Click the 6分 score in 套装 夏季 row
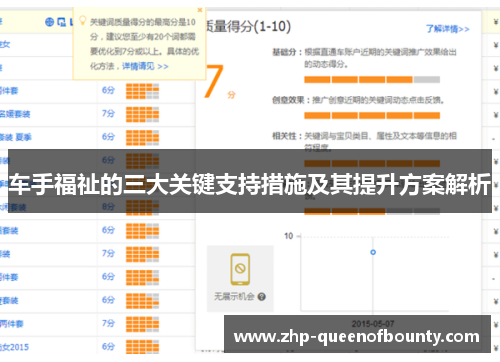 pyautogui.click(x=108, y=137)
